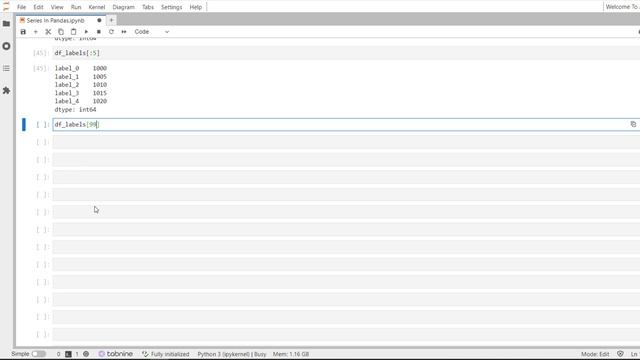Click the label_2 output row
640x360 pixels.
coord(81,84)
